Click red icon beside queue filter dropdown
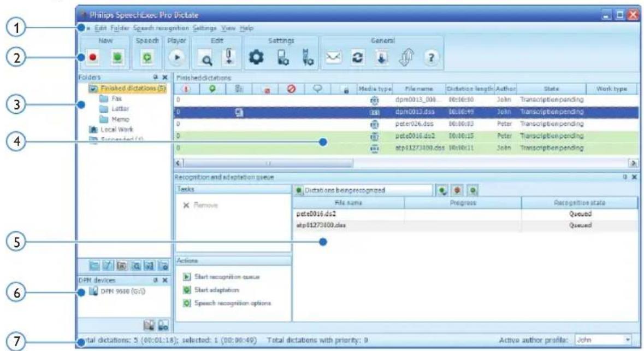This screenshot has width=644, height=351. click(457, 190)
